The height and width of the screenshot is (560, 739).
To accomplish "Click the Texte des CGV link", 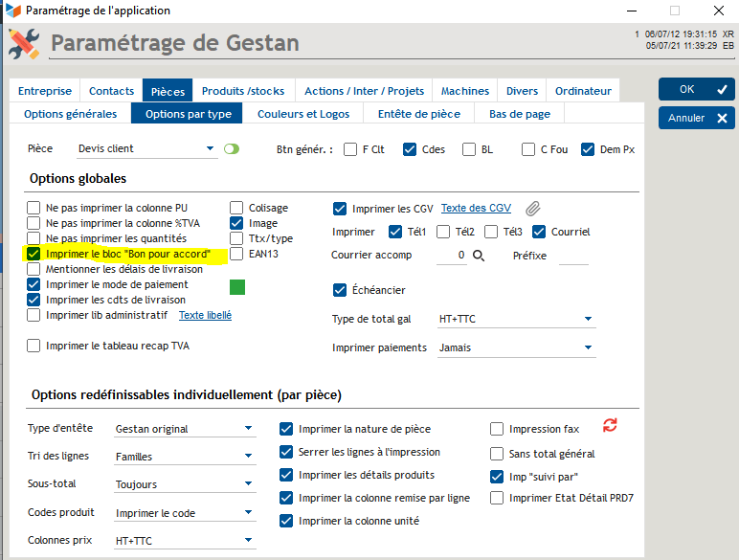I will 476,208.
